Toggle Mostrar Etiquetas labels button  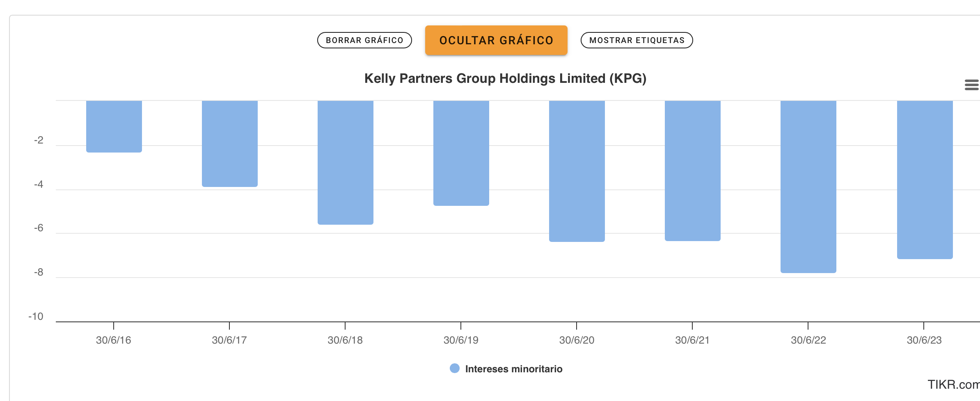(637, 40)
